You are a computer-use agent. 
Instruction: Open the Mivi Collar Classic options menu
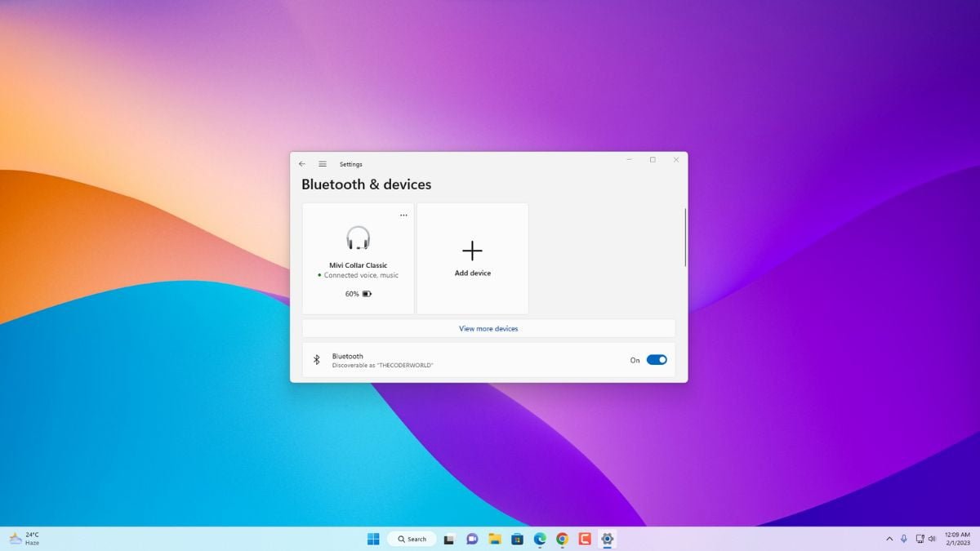point(403,215)
